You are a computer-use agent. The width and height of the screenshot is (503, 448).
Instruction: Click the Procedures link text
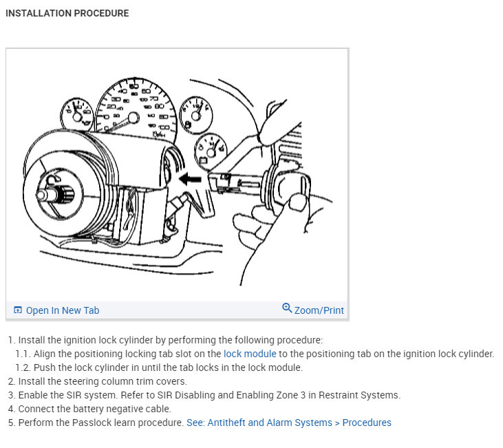tap(367, 423)
